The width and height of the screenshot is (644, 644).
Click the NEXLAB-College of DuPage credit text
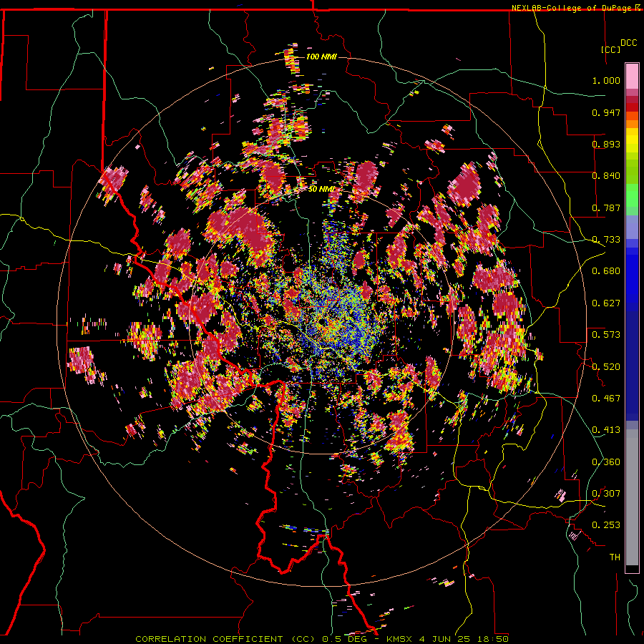pos(571,8)
